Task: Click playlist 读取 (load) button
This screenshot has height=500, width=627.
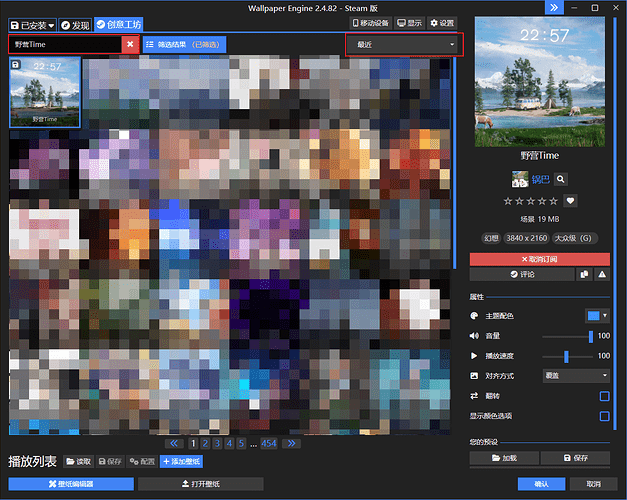Action: (x=79, y=462)
